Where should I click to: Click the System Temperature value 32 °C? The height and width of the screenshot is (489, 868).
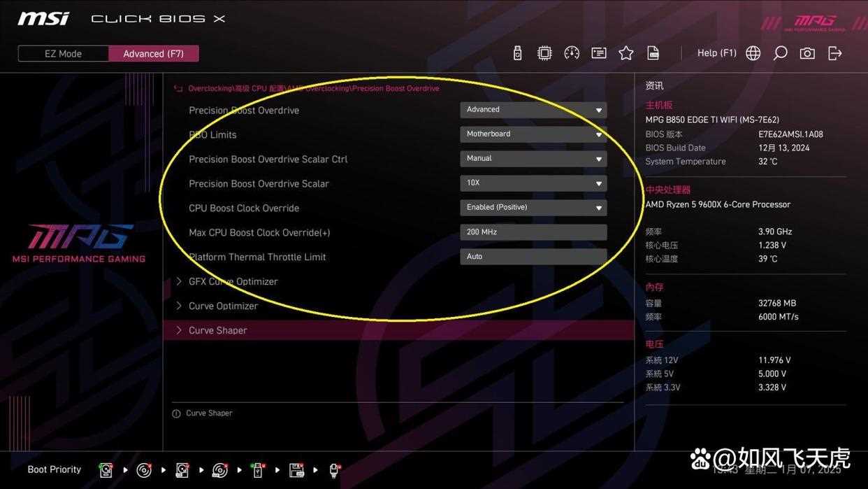767,162
